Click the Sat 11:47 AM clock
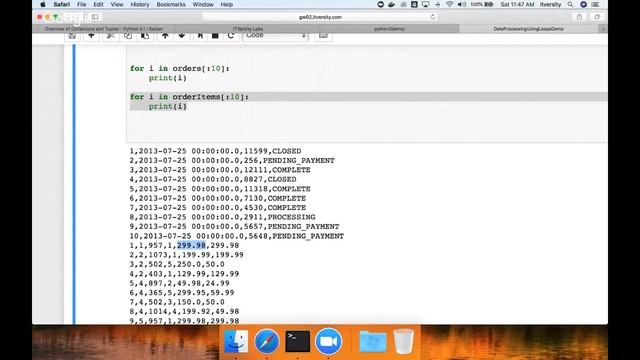Viewport: 640px width, 360px height. pyautogui.click(x=517, y=4)
